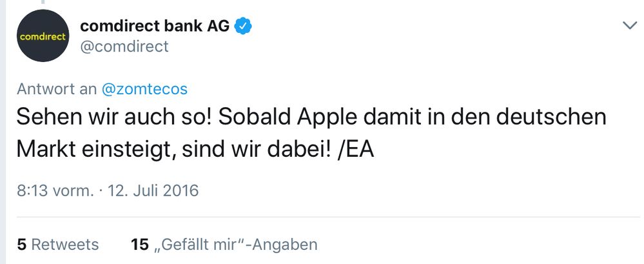Screen dimensions: 644x264
Task: Click the 8:13 vorm. timestamp
Action: coord(55,190)
